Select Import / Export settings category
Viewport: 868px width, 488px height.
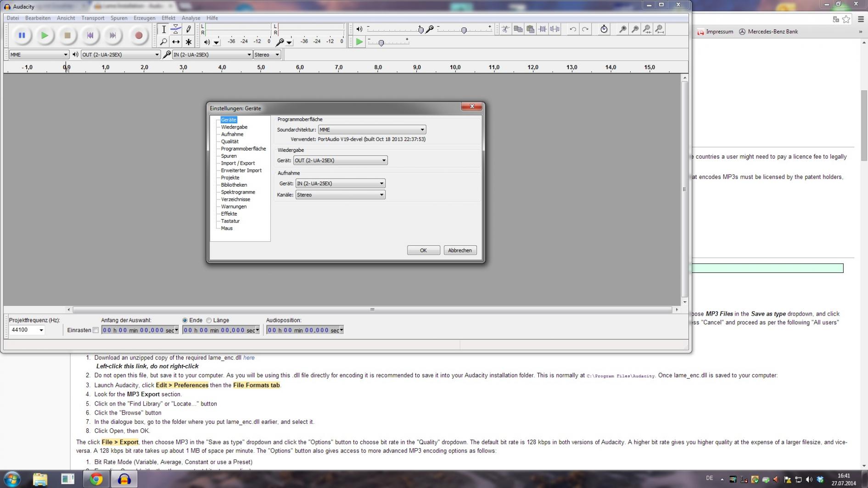tap(238, 163)
